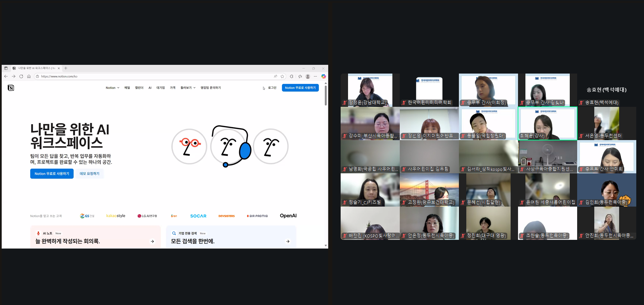
Task: Click the SOCAR customer logo
Action: pos(198,216)
